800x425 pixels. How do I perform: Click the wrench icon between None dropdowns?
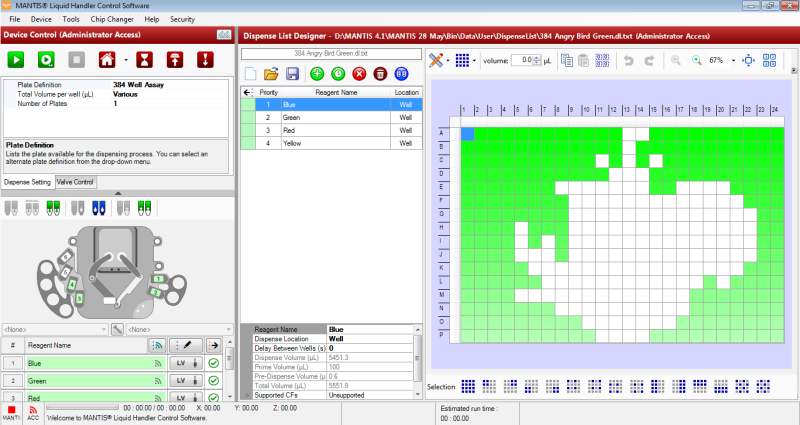(x=117, y=330)
